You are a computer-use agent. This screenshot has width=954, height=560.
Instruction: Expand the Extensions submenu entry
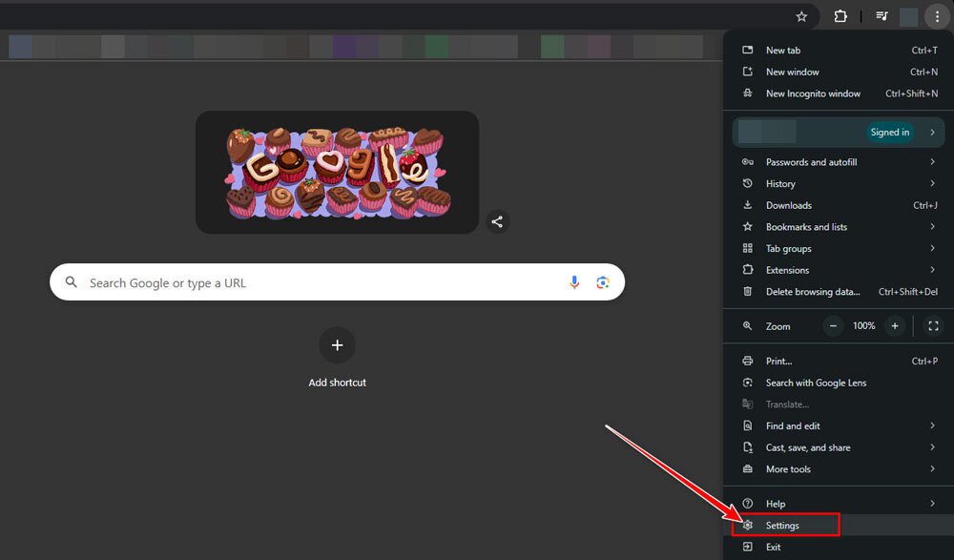pyautogui.click(x=839, y=270)
